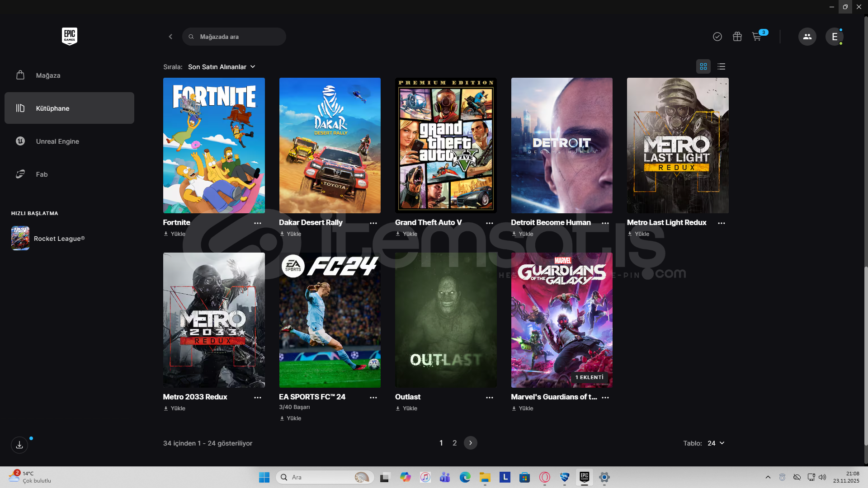Open the Tablo 24 page size dropdown

tap(716, 443)
